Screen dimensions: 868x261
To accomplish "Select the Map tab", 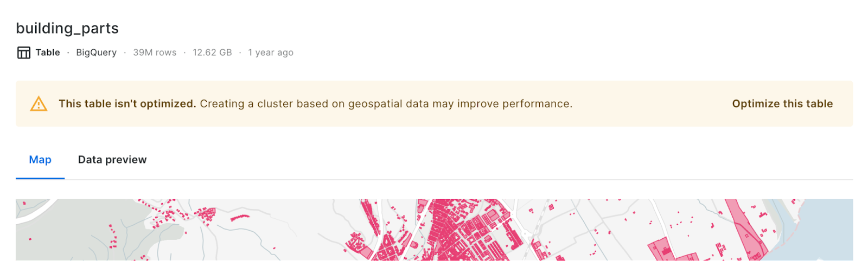I will (x=40, y=160).
